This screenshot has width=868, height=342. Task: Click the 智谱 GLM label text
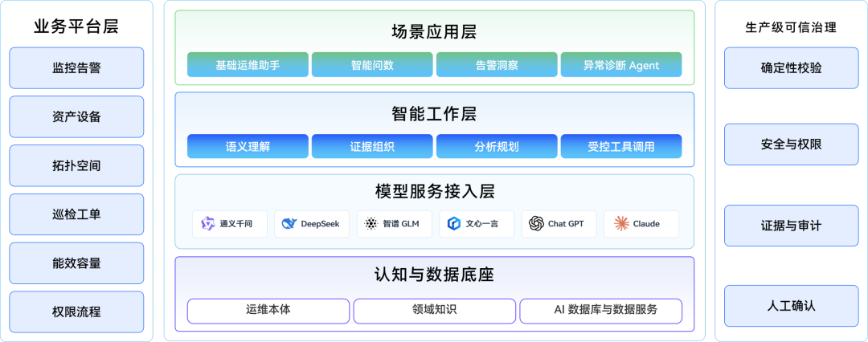click(x=401, y=224)
